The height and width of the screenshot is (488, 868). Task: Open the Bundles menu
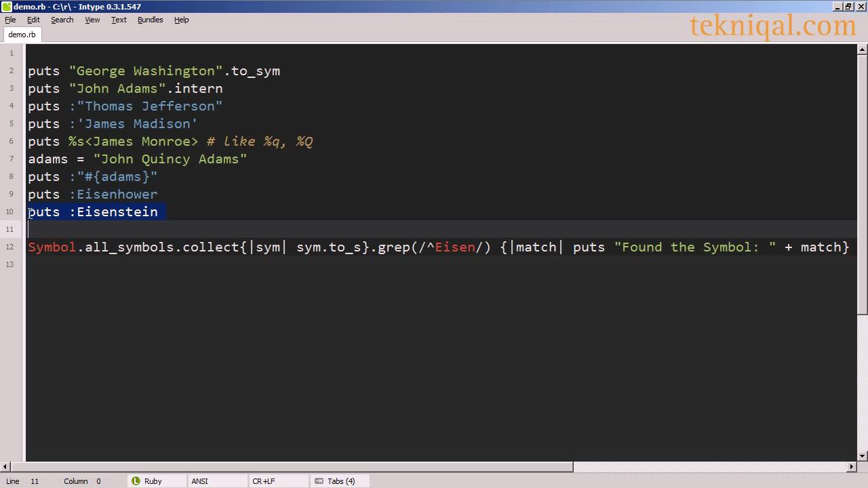[x=150, y=20]
